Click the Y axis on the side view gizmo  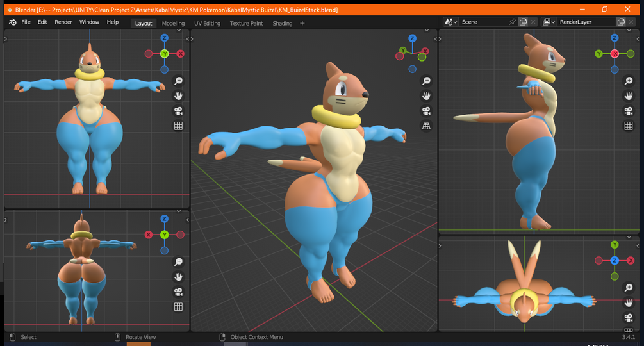point(599,54)
